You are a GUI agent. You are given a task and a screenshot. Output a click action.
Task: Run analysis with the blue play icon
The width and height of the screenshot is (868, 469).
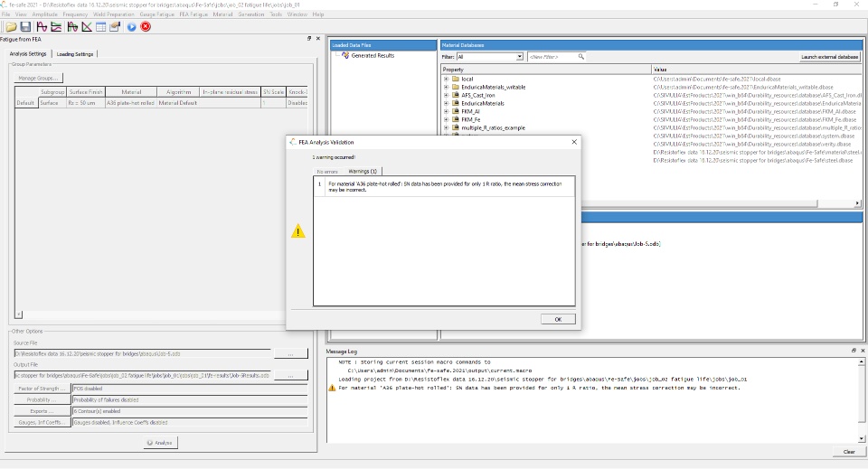coord(132,26)
